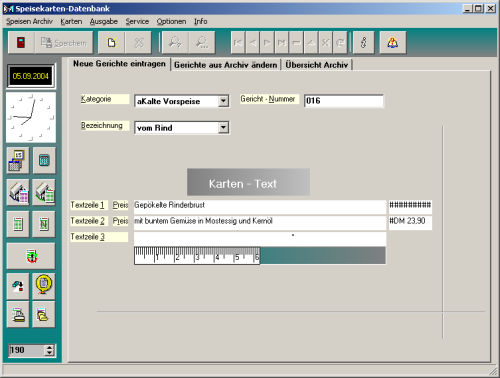Click the yellow magnifier document preview icon
This screenshot has width=500, height=378.
pyautogui.click(x=44, y=286)
